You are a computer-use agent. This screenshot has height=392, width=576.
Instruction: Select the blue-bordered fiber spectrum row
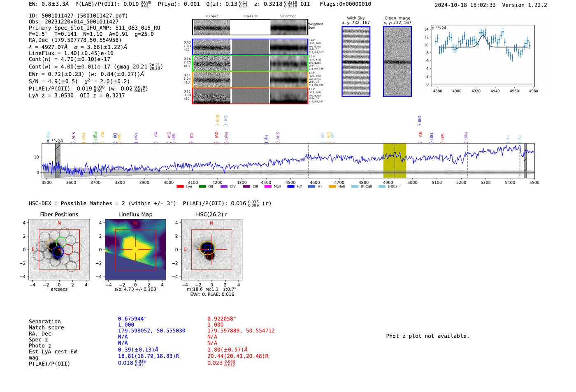(x=250, y=47)
